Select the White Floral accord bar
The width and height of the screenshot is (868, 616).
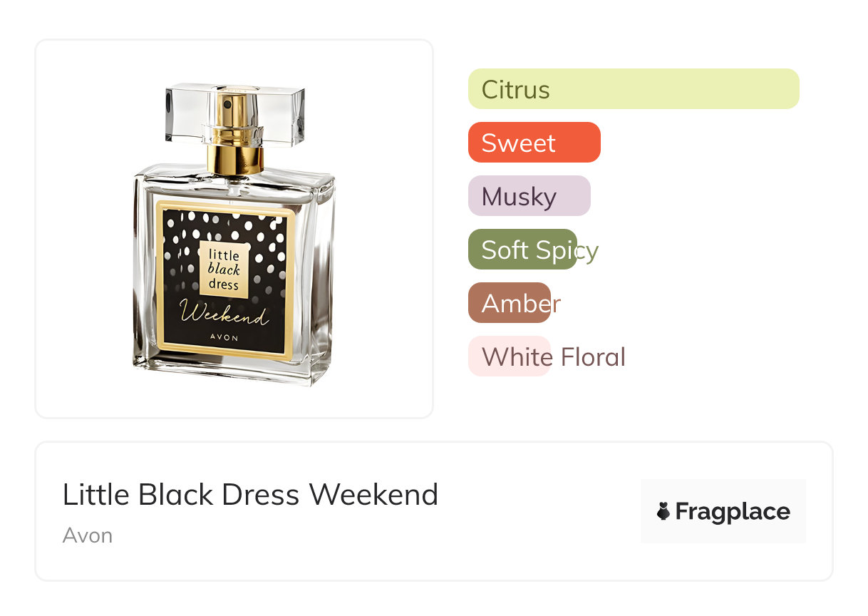pos(509,356)
